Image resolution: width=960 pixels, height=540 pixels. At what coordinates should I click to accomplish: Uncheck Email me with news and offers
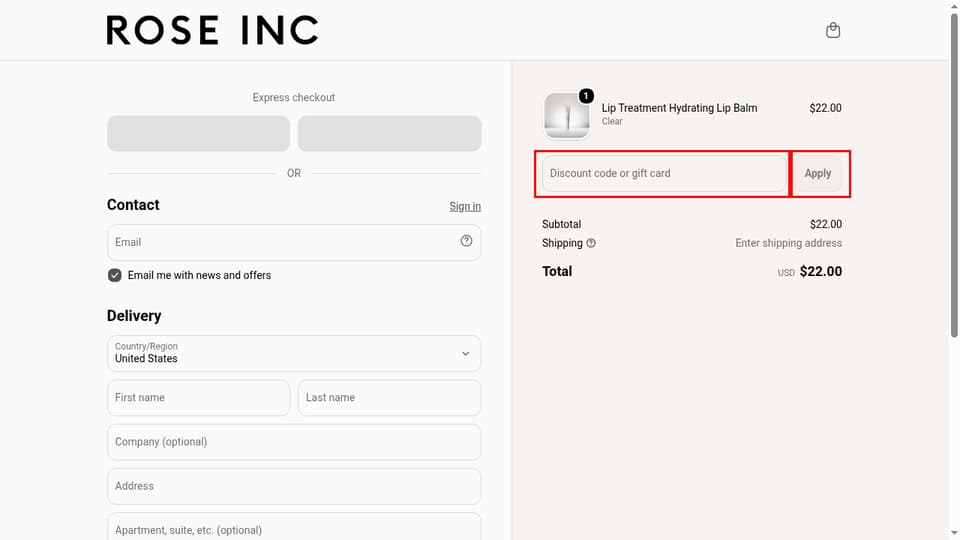click(114, 276)
